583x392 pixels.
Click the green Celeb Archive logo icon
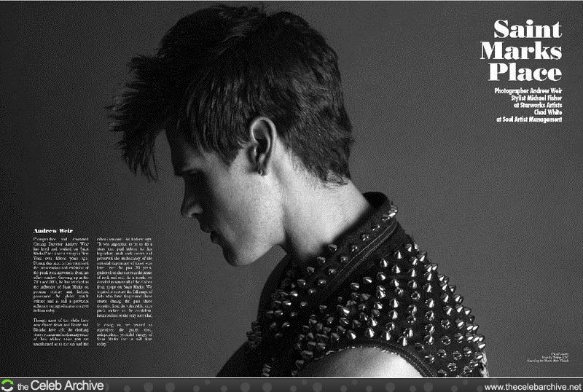8,385
